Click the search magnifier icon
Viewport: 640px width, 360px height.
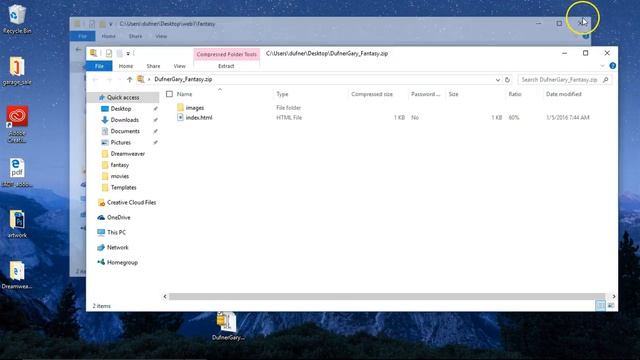[606, 80]
